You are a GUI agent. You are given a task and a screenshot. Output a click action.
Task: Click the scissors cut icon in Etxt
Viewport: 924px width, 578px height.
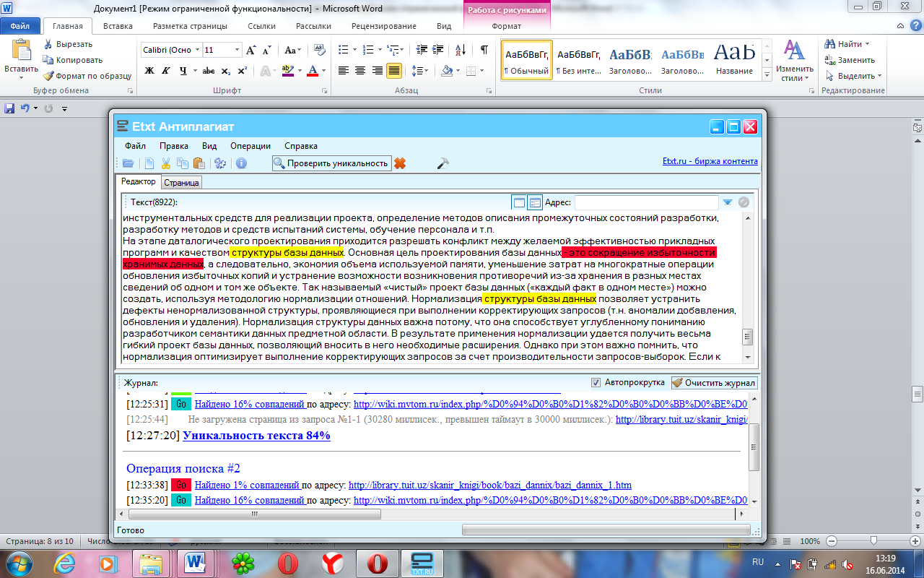tap(166, 163)
